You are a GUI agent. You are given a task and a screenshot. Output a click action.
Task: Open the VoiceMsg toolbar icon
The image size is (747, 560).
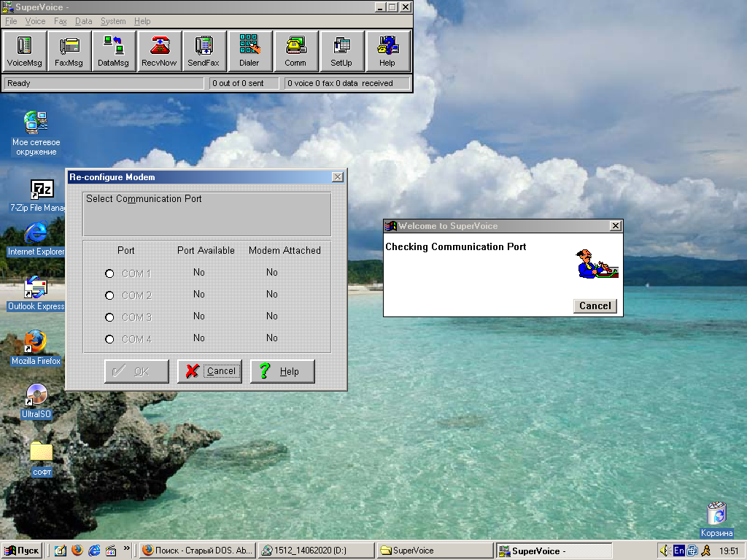pos(25,51)
